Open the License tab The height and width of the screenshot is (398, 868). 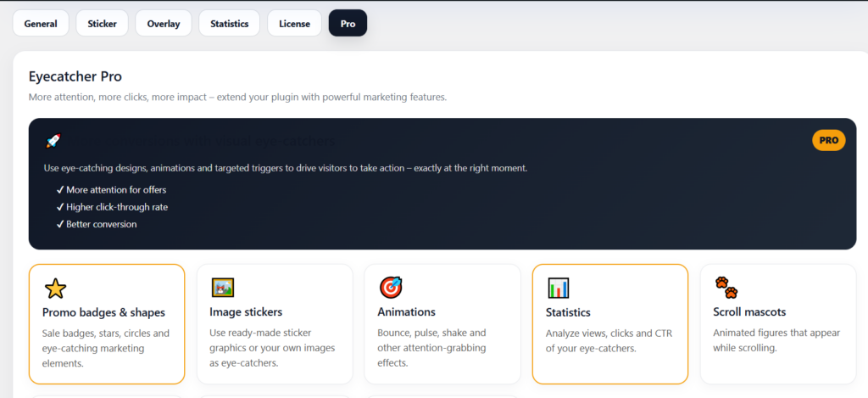[x=295, y=24]
